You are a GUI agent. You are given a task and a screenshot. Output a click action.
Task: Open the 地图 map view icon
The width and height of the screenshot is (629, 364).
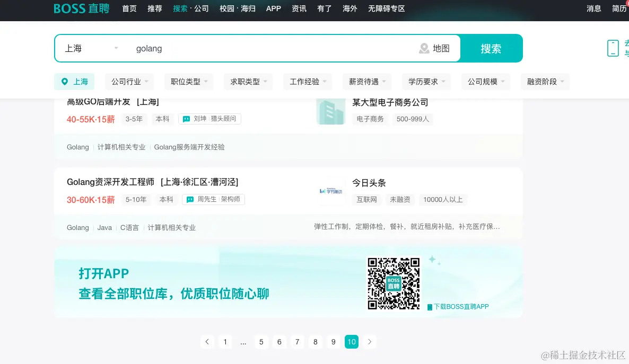pos(424,48)
